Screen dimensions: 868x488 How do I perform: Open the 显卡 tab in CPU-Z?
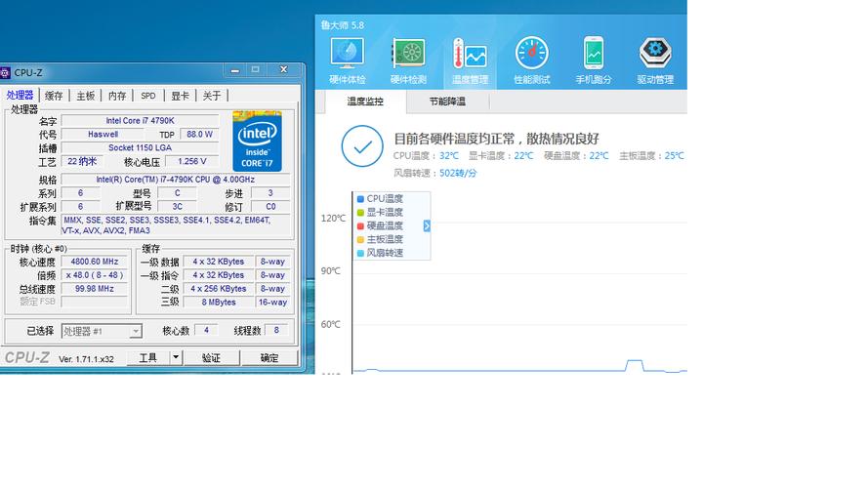pyautogui.click(x=180, y=96)
